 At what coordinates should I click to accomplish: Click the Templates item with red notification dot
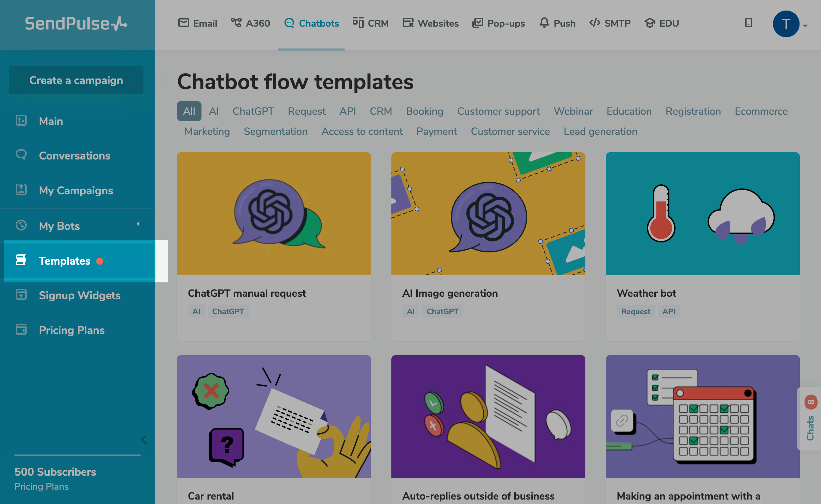pos(65,261)
